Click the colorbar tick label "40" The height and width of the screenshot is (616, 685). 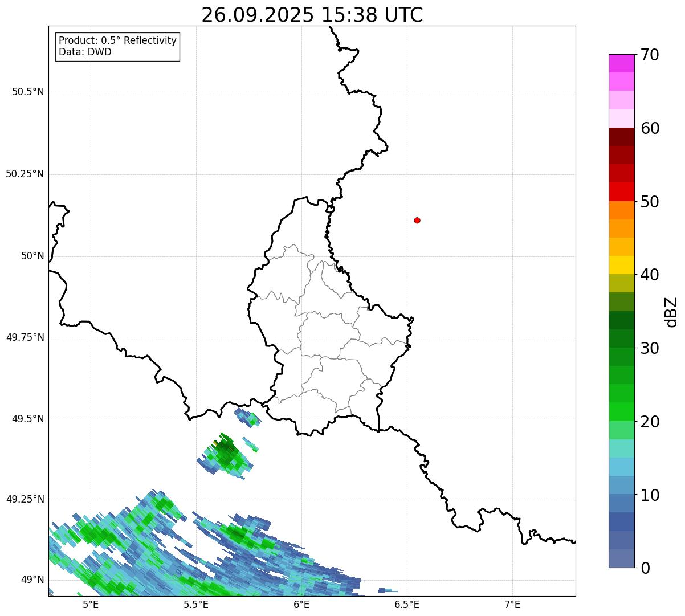coord(650,275)
